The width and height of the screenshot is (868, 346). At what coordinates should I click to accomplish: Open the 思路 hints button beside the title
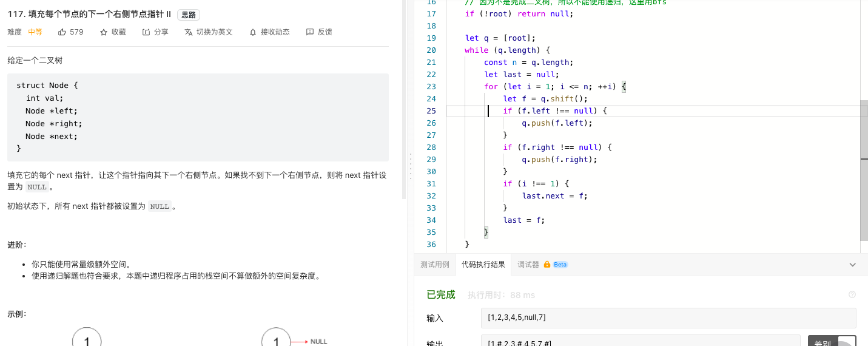click(189, 15)
